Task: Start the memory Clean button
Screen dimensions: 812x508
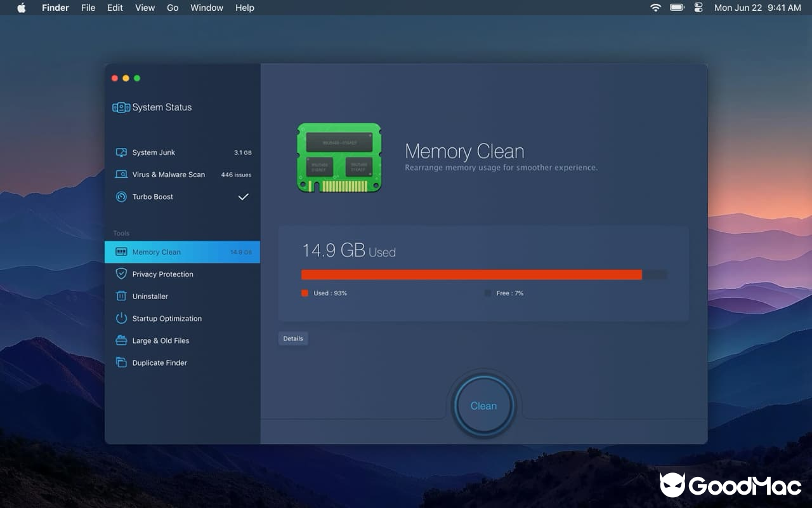Action: coord(483,406)
